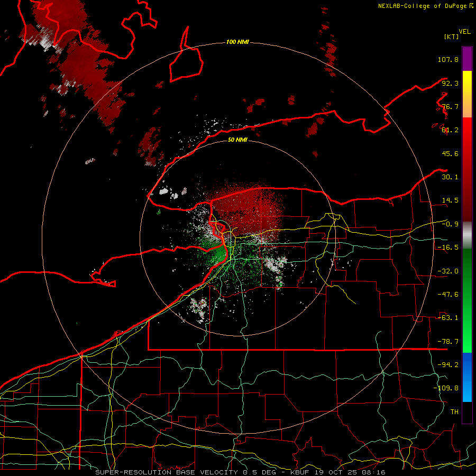Click the 08:16 timestamp in caption
Image resolution: width=476 pixels, height=476 pixels.
click(x=373, y=472)
